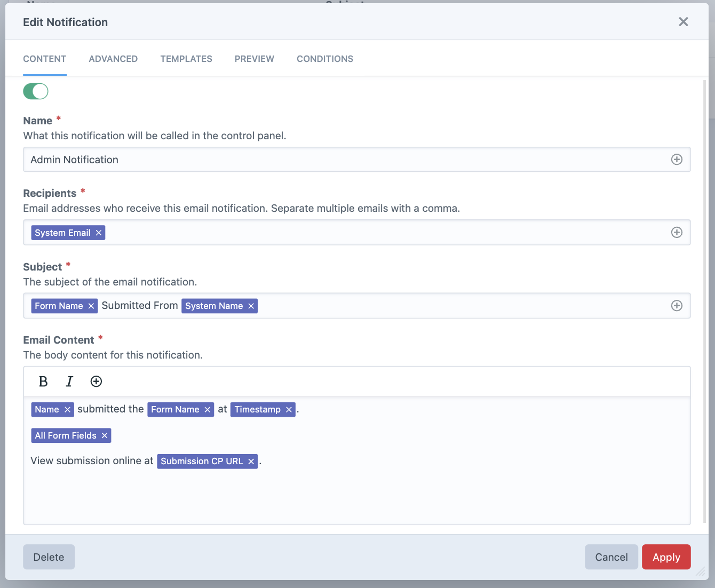Open the Templates tab
This screenshot has height=588, width=715.
tap(186, 59)
